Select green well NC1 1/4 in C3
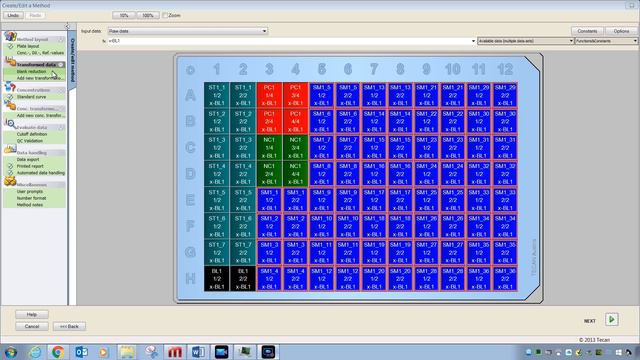 pos(269,147)
